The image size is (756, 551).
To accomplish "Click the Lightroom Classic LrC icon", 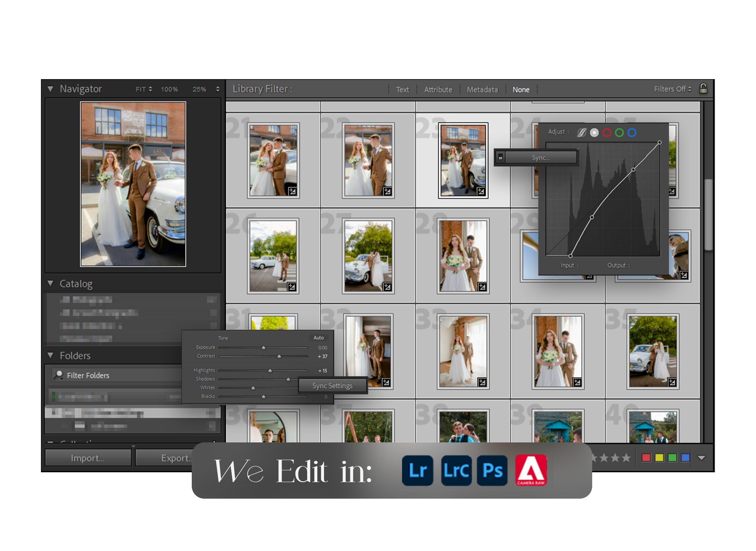I will tap(456, 470).
